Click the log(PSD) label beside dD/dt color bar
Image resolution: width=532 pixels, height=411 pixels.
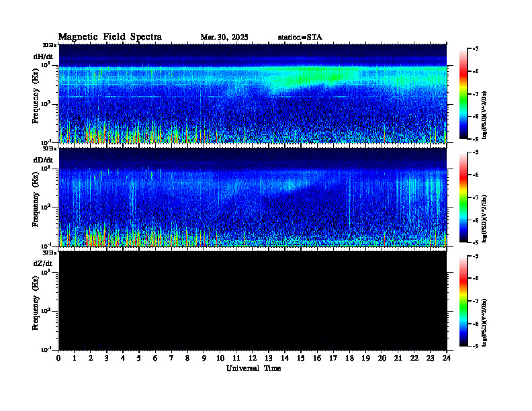click(484, 218)
